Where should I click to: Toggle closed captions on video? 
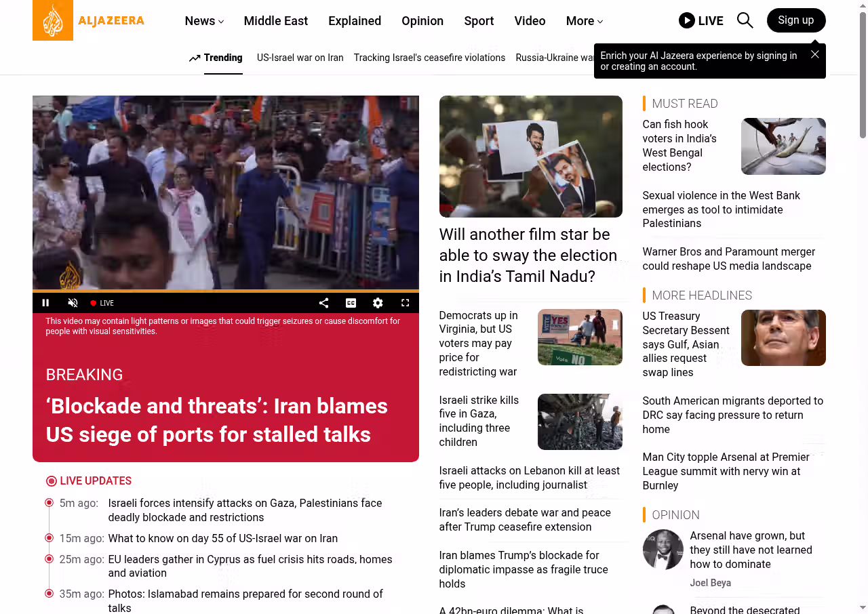tap(351, 303)
